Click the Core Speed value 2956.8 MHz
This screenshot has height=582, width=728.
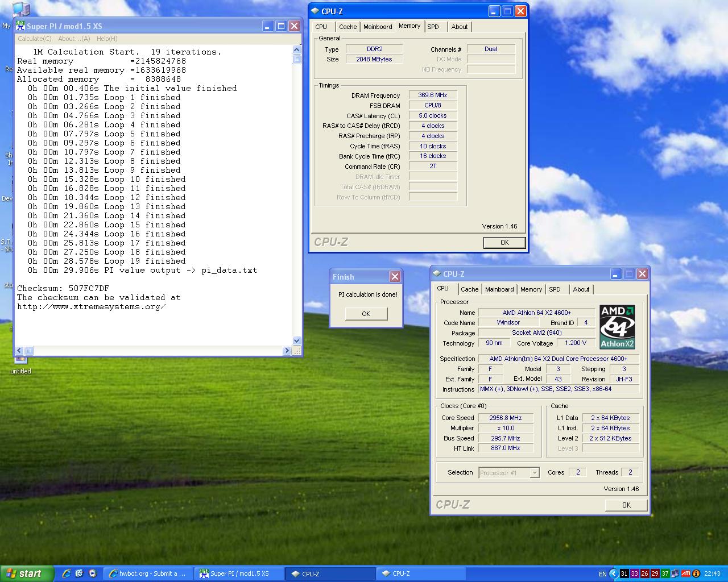[x=506, y=418]
